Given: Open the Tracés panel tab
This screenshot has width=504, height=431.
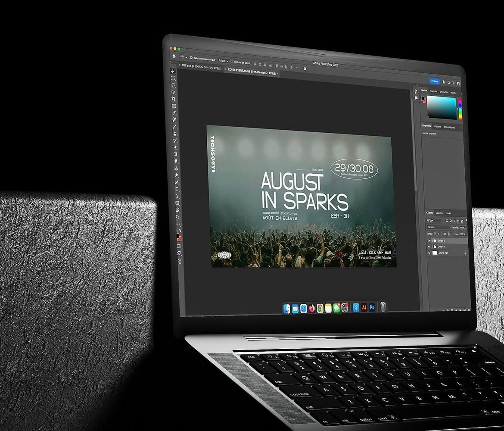Looking at the screenshot, I should tap(448, 213).
